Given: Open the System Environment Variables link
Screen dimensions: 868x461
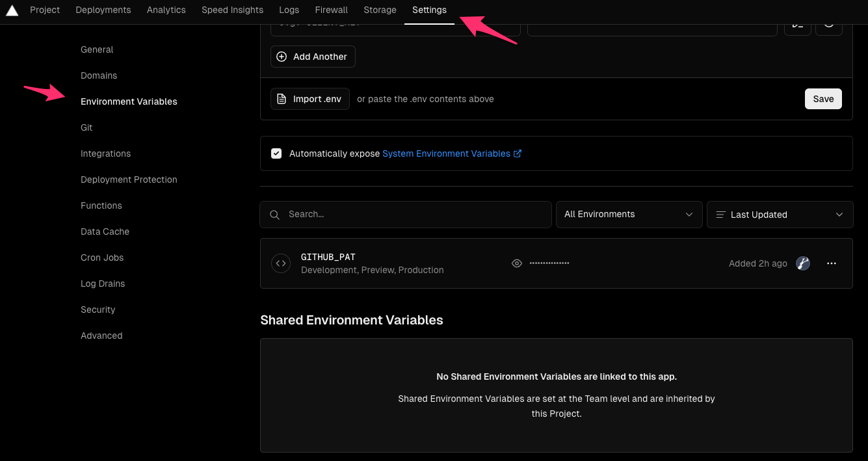Looking at the screenshot, I should coord(446,153).
